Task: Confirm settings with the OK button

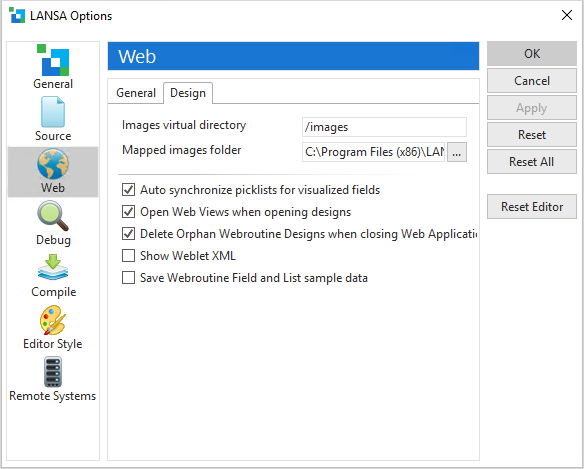Action: 532,54
